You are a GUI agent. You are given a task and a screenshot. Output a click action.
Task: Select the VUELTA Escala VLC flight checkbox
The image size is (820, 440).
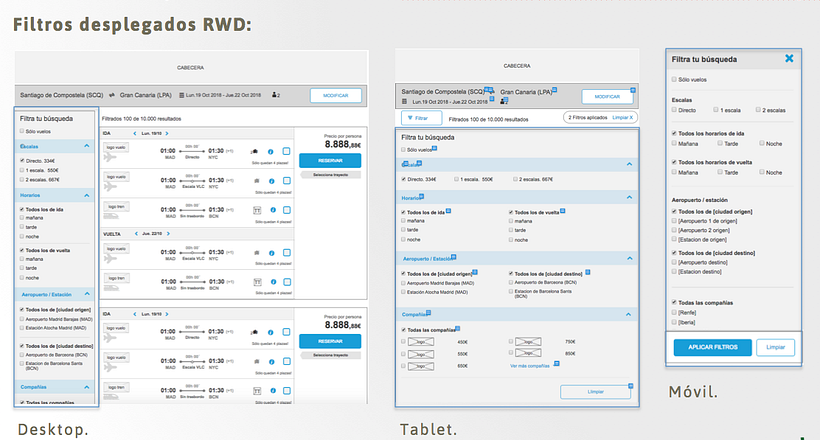pyautogui.click(x=287, y=253)
